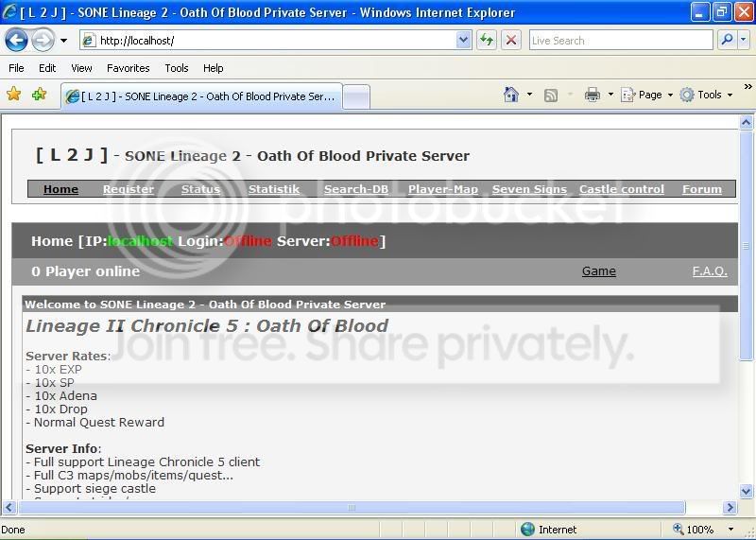The image size is (756, 540).
Task: Click the 100% zoom level button
Action: [694, 530]
